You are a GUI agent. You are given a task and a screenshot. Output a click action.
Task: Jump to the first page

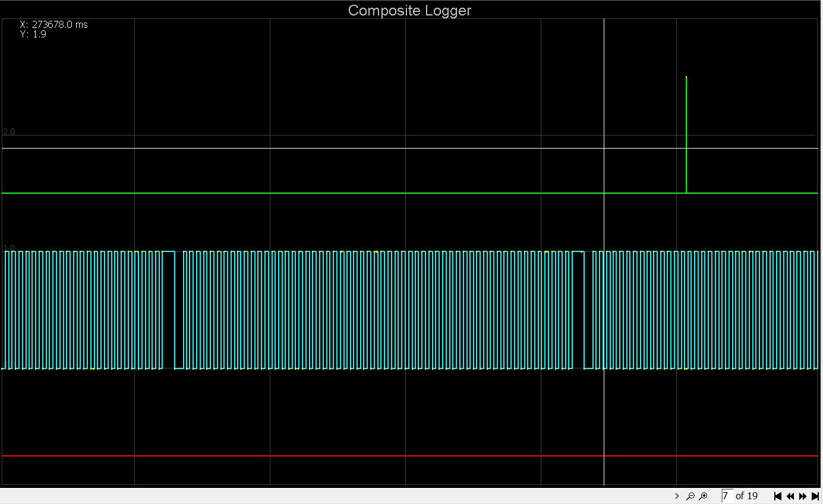(x=777, y=496)
